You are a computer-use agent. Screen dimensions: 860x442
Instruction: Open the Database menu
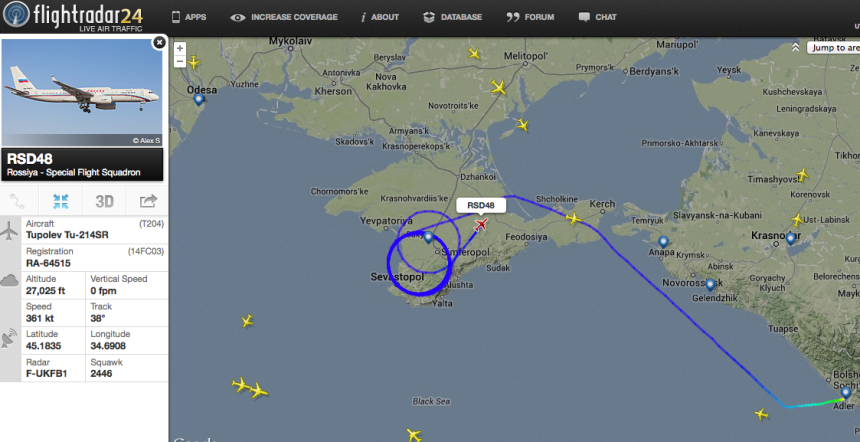click(x=452, y=17)
